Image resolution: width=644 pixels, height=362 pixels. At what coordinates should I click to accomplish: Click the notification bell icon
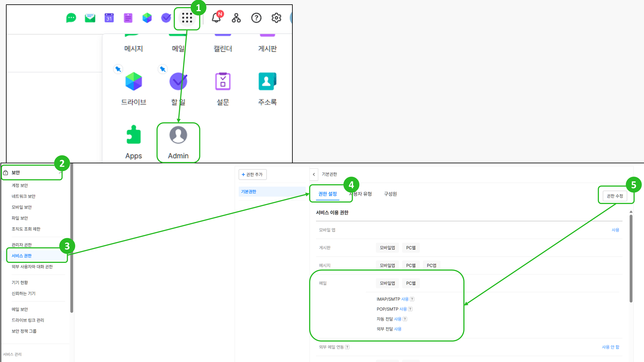pyautogui.click(x=217, y=18)
